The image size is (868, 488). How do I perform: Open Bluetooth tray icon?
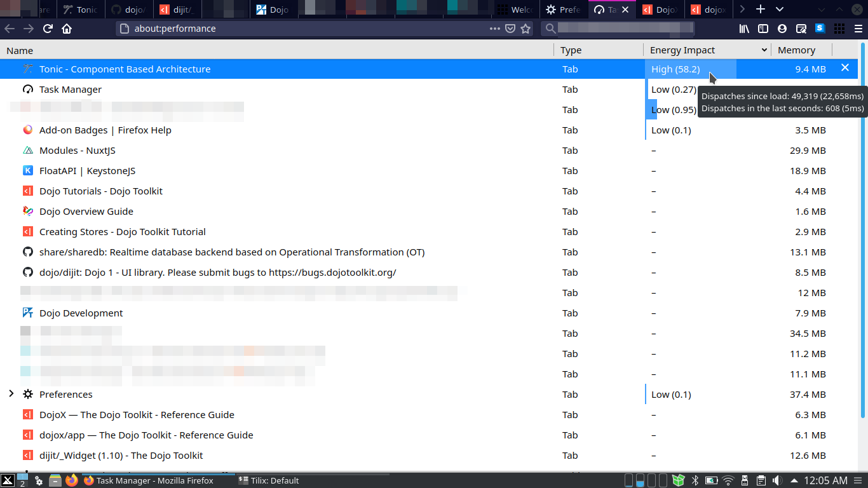tap(695, 480)
